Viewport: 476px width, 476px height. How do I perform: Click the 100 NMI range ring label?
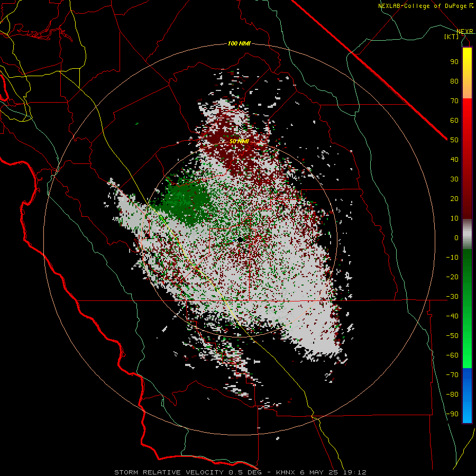tap(239, 43)
